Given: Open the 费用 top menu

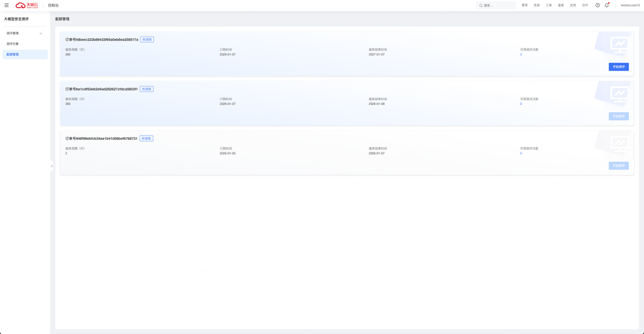Looking at the screenshot, I should tap(525, 5).
